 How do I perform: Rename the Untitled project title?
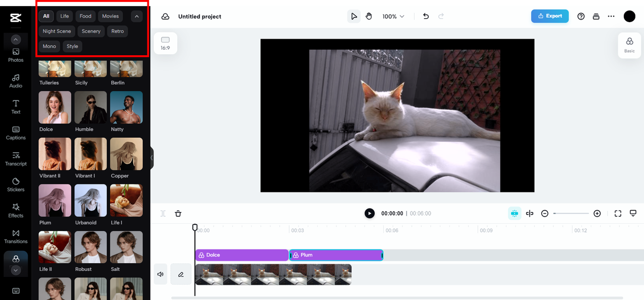(x=200, y=17)
